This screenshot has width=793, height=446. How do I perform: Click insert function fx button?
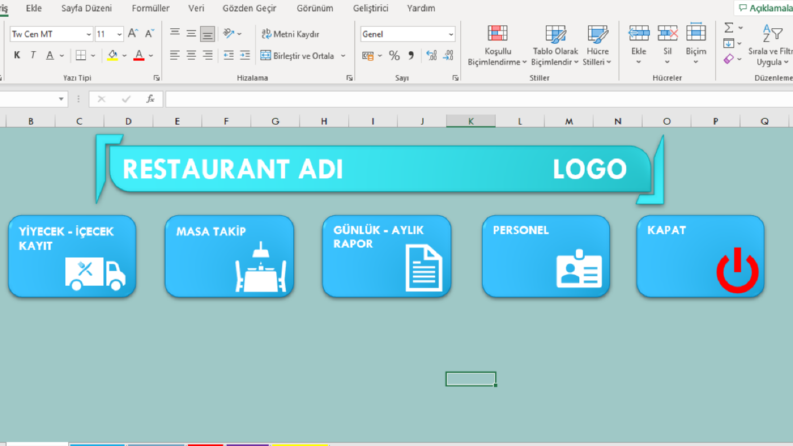coord(150,99)
